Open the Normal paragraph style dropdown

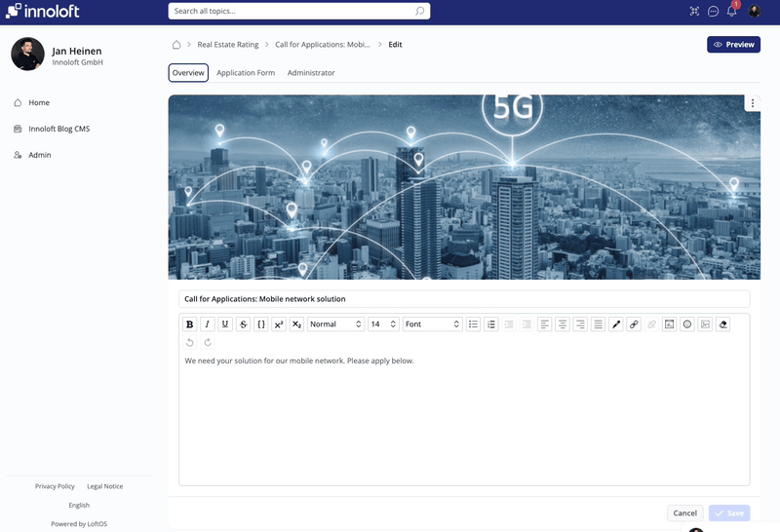[x=335, y=324]
